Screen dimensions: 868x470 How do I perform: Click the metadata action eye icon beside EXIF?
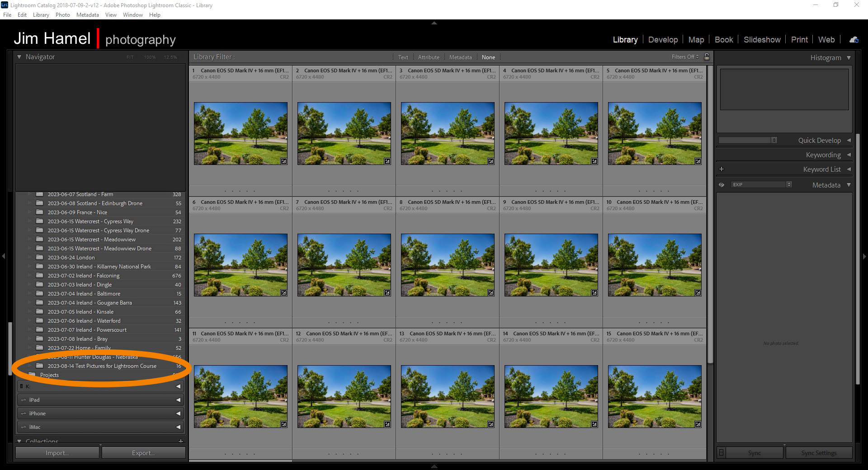pyautogui.click(x=722, y=184)
